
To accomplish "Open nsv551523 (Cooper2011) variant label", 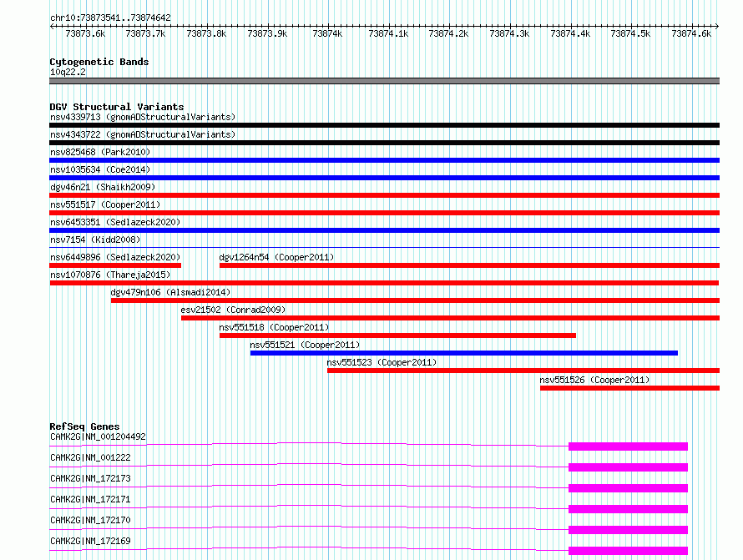I will click(382, 362).
